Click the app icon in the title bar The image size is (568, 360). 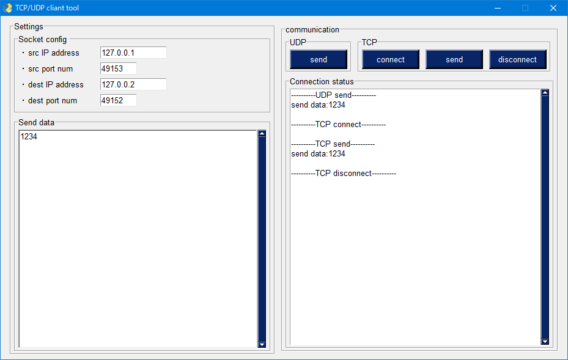coord(7,8)
